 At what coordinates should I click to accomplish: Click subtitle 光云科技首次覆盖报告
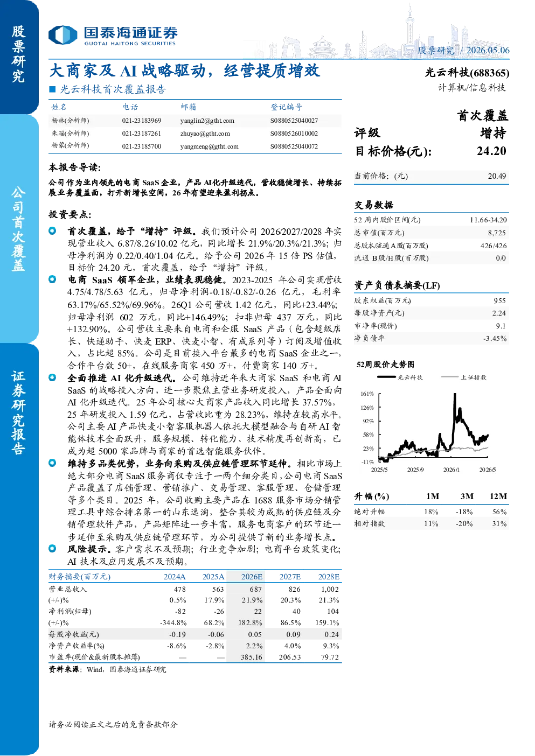pos(113,89)
